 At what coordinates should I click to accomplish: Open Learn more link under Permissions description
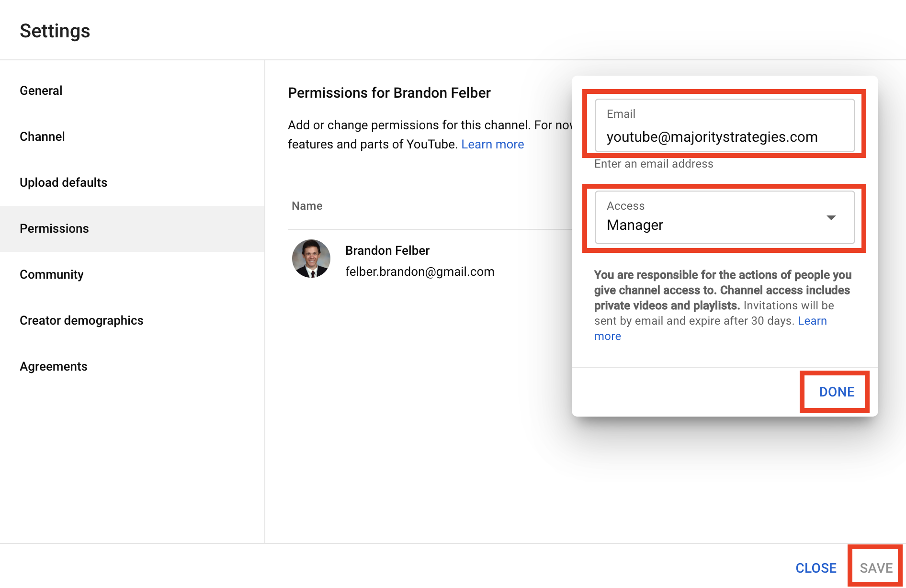coord(492,144)
